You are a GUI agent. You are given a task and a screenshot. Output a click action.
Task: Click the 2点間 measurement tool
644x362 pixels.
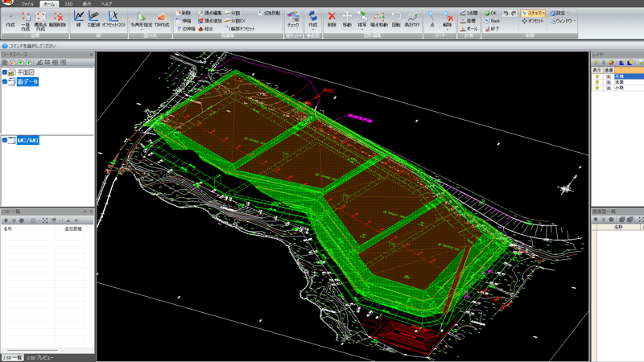tap(469, 13)
